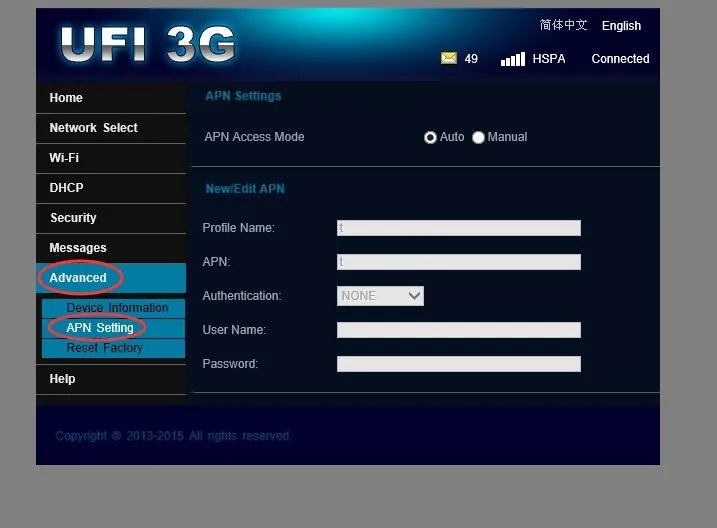Click the Password input field
The height and width of the screenshot is (528, 717).
459,364
